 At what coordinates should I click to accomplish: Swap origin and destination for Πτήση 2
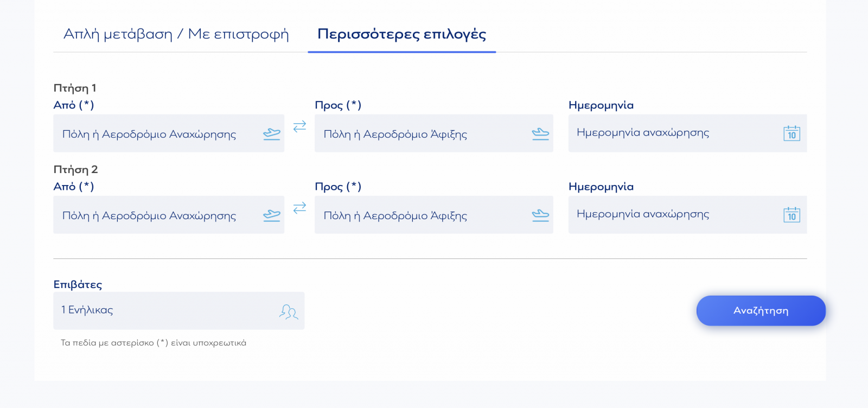coord(299,208)
